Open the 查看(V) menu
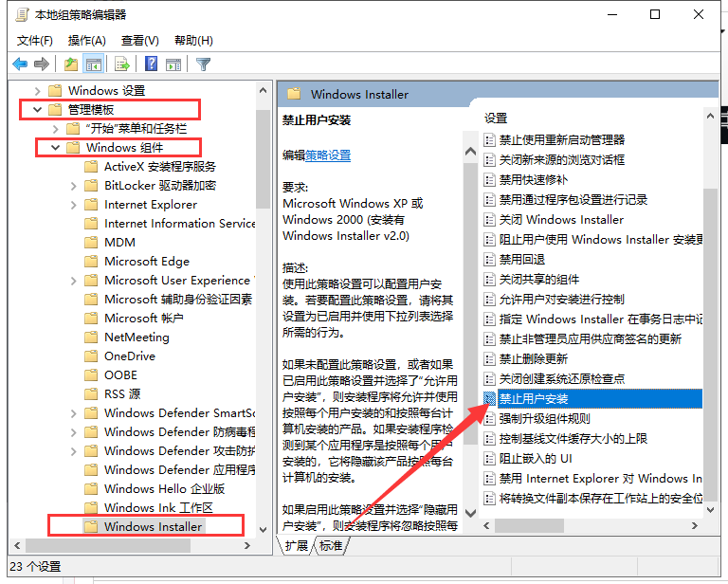Image resolution: width=728 pixels, height=584 pixels. click(x=139, y=41)
